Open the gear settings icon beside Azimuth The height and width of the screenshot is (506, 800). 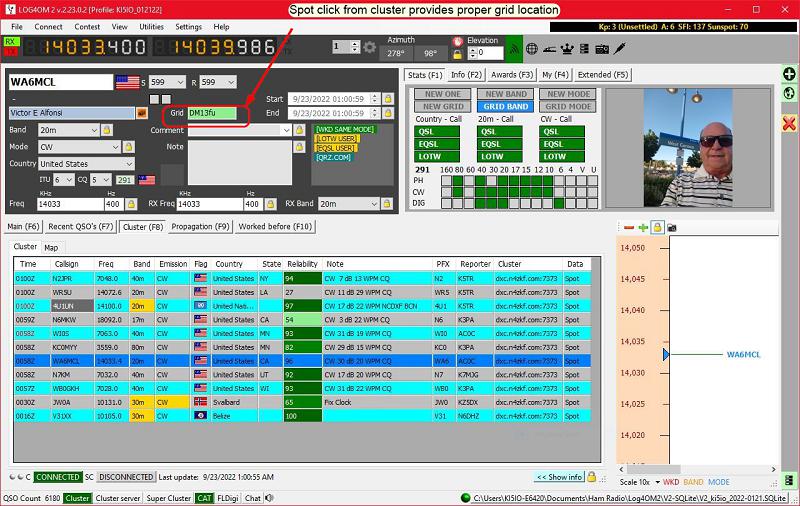click(x=369, y=48)
